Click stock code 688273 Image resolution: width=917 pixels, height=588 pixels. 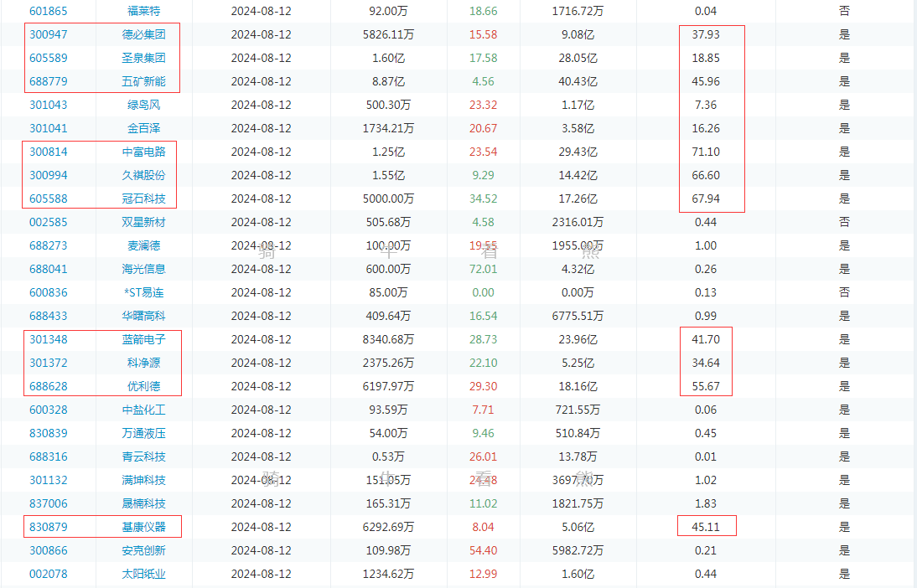(49, 245)
